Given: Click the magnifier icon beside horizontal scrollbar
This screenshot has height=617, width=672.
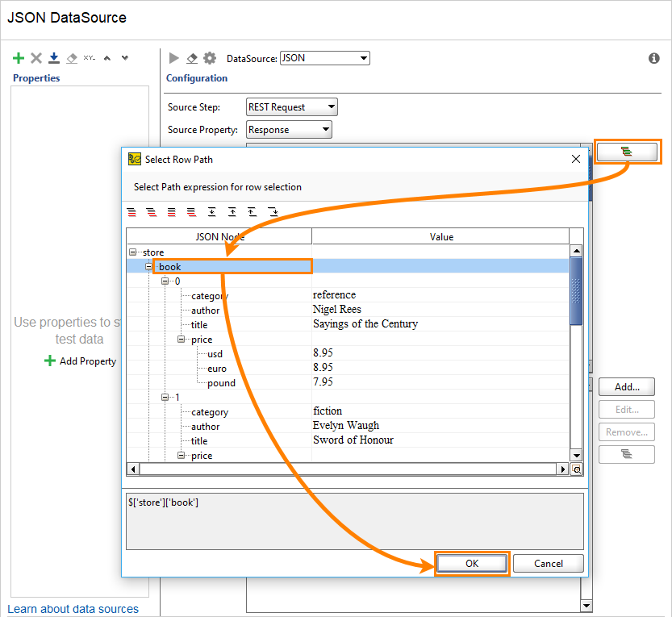Looking at the screenshot, I should (x=577, y=469).
